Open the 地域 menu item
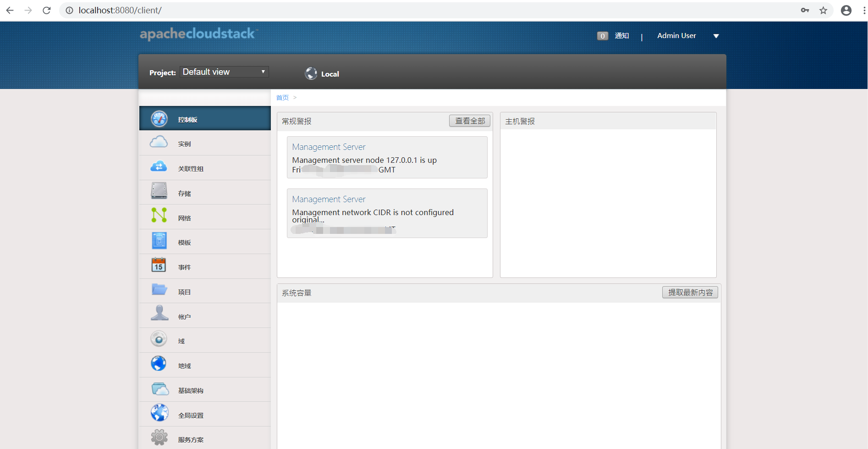The image size is (868, 449). (205, 365)
